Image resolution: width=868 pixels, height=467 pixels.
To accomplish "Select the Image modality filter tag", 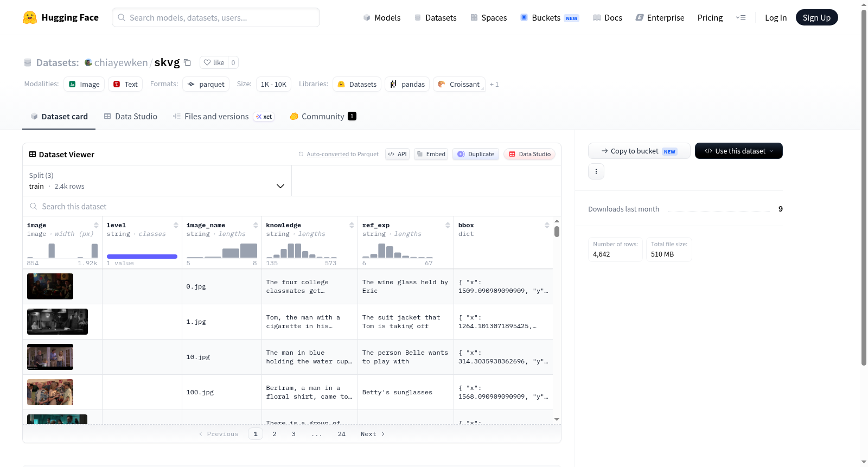I will pos(84,84).
